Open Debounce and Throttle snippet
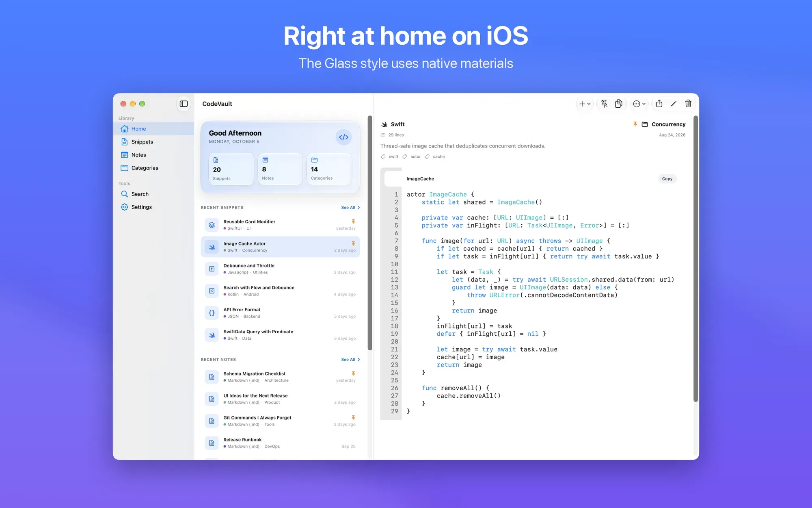Image resolution: width=812 pixels, height=508 pixels. coord(280,269)
